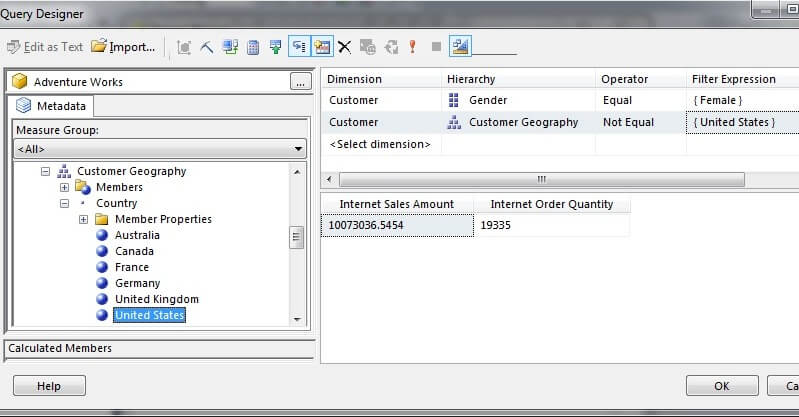
Task: Change the Equal operator cell
Action: (641, 100)
